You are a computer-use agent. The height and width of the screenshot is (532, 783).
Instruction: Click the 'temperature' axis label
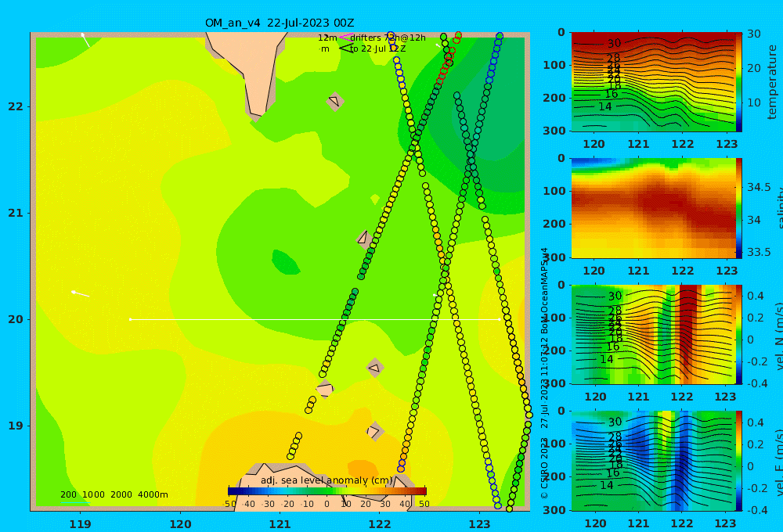pos(772,82)
